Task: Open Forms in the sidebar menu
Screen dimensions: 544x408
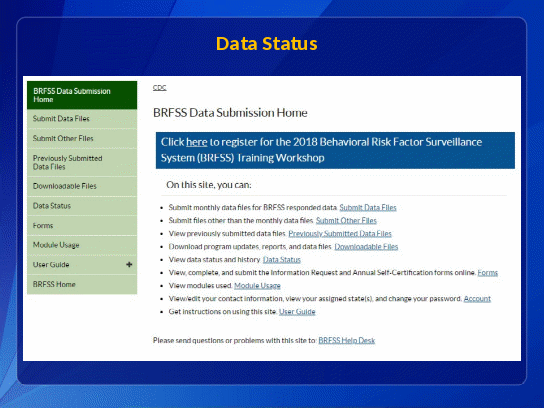Action: [82, 226]
